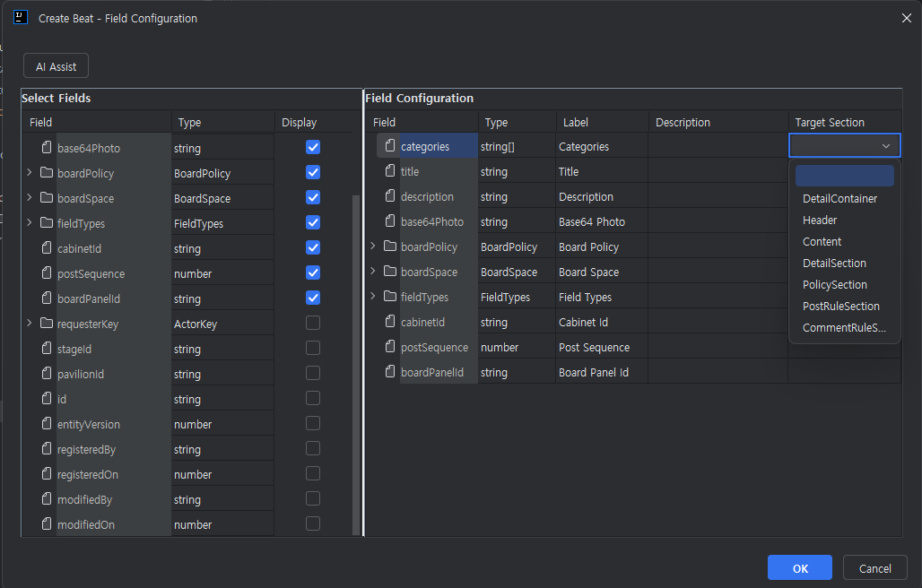
Task: Expand boardSpace node in Select Fields
Action: point(30,198)
